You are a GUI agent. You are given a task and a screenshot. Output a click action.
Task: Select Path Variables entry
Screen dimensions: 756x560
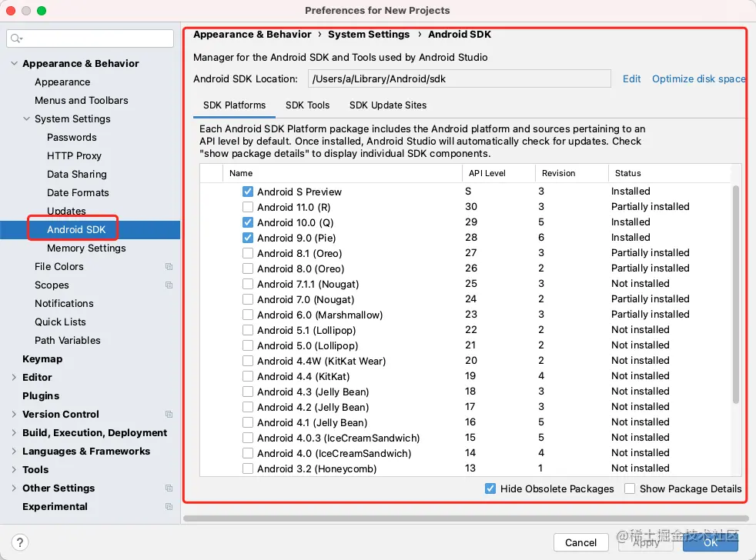(68, 341)
